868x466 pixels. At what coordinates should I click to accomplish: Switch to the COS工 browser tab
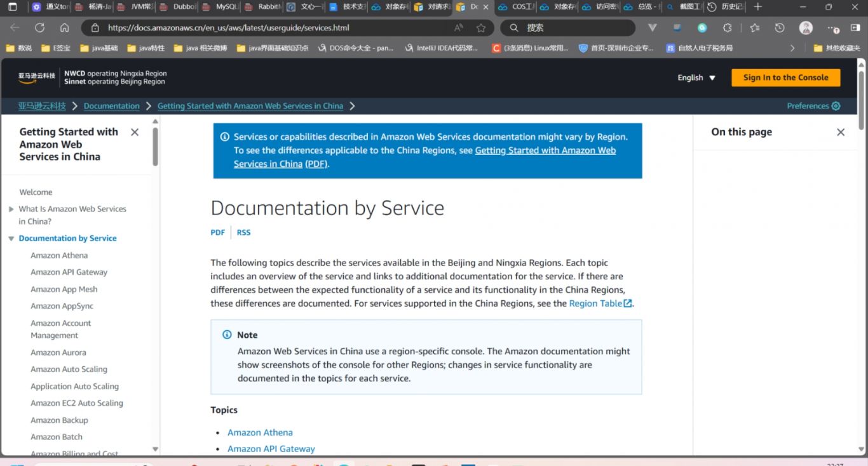pyautogui.click(x=516, y=7)
